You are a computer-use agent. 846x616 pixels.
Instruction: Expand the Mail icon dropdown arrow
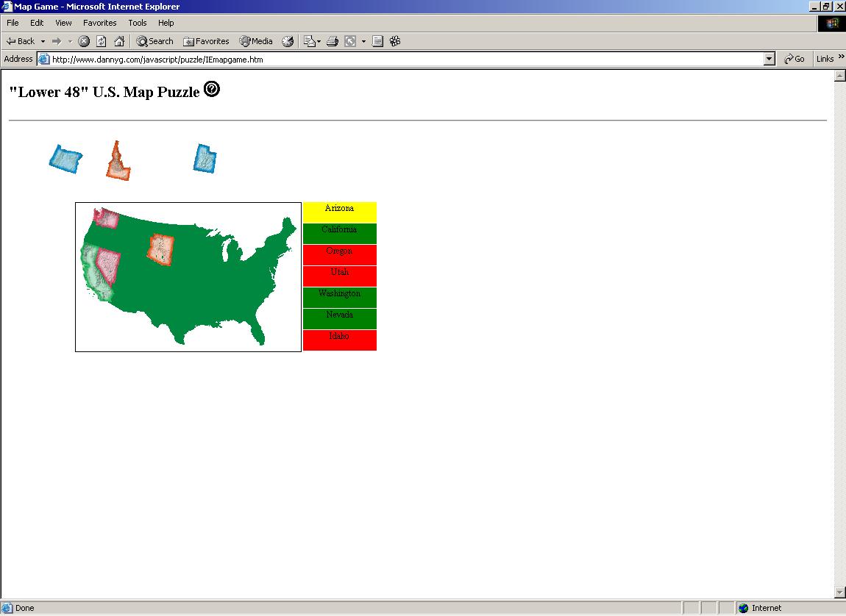click(x=319, y=41)
